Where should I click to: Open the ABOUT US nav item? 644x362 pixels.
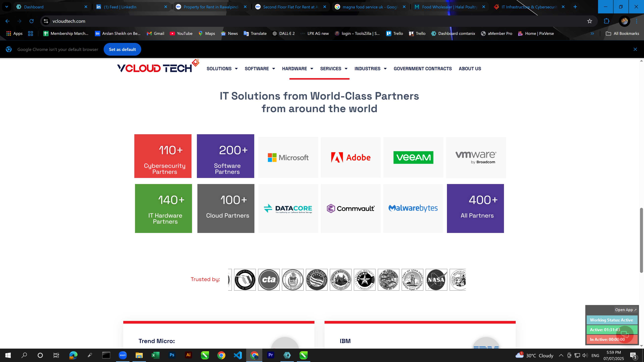tap(470, 69)
